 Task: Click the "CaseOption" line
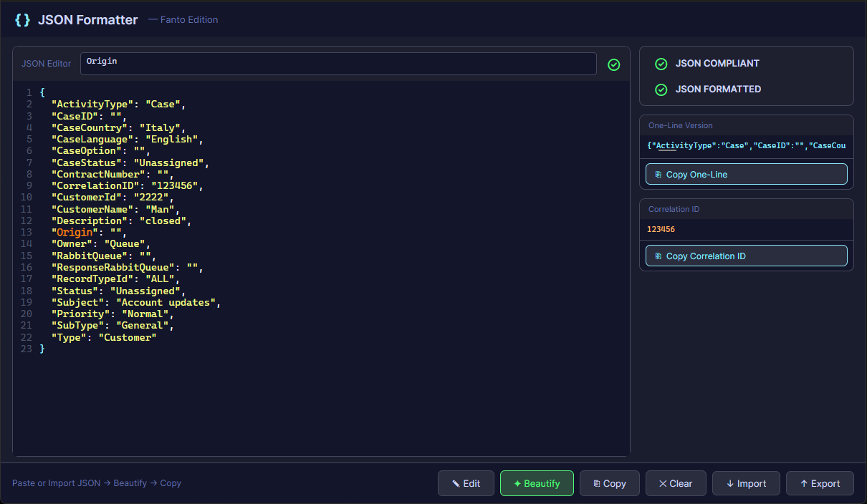101,150
